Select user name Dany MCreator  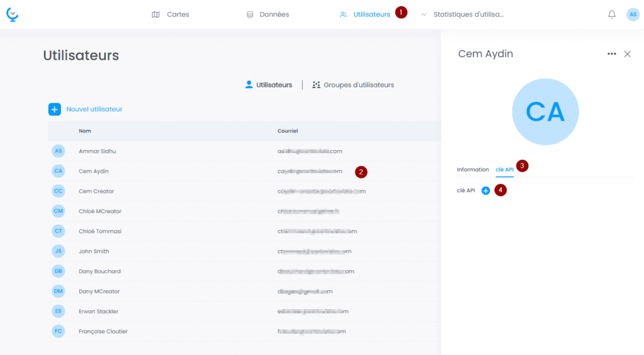point(99,292)
